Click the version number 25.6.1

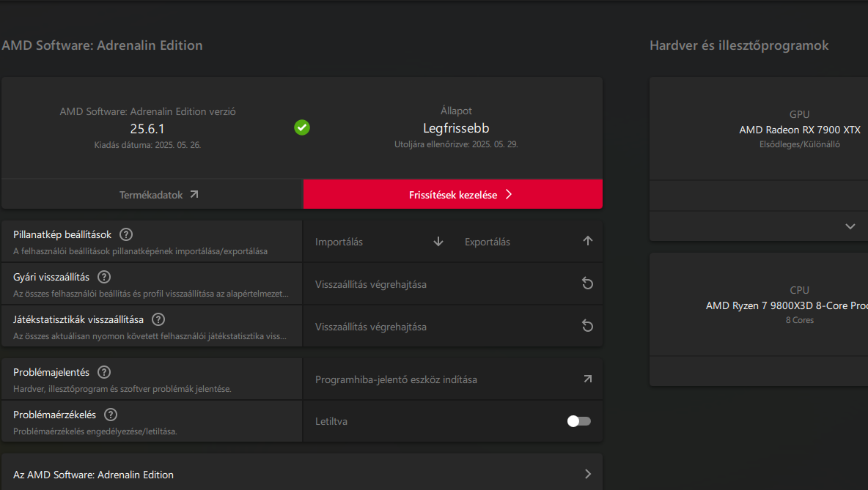pos(147,129)
